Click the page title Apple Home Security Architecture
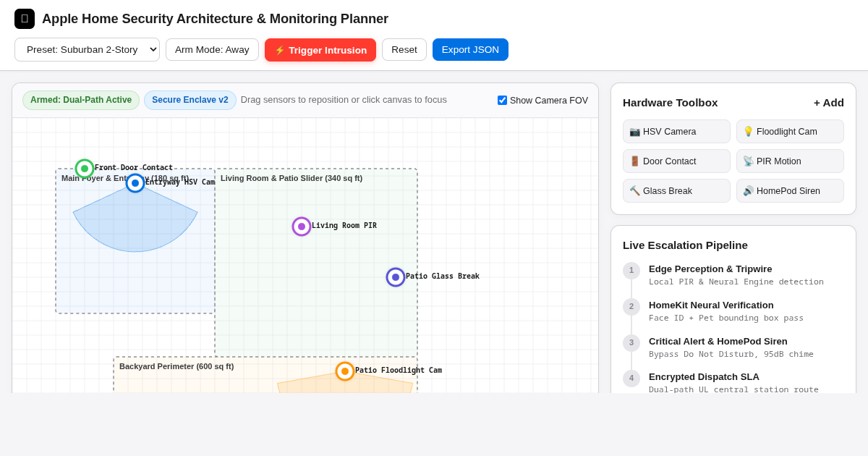The width and height of the screenshot is (868, 456). point(215,19)
